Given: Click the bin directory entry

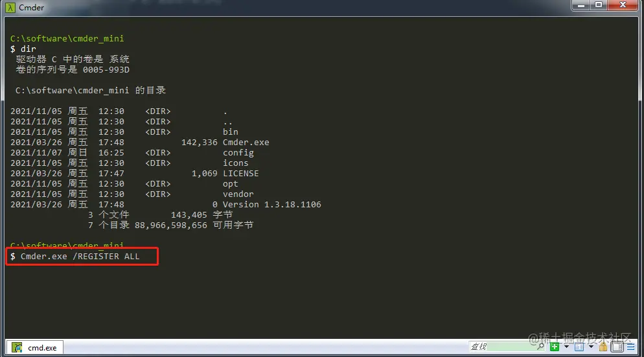Looking at the screenshot, I should [x=231, y=132].
